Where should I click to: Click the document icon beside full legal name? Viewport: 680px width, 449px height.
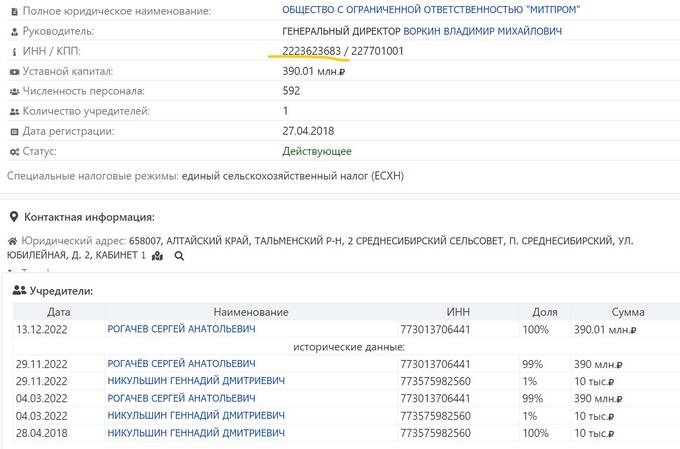12,11
